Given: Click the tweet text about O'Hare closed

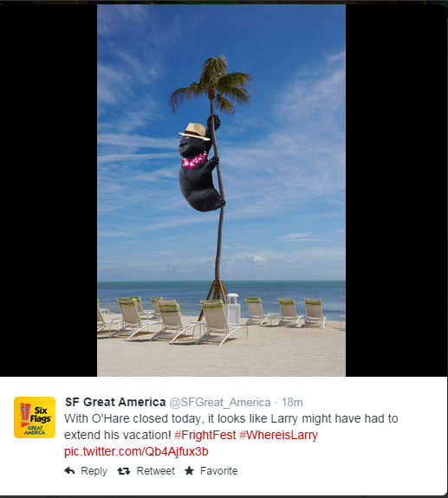Looking at the screenshot, I should coord(231,426).
